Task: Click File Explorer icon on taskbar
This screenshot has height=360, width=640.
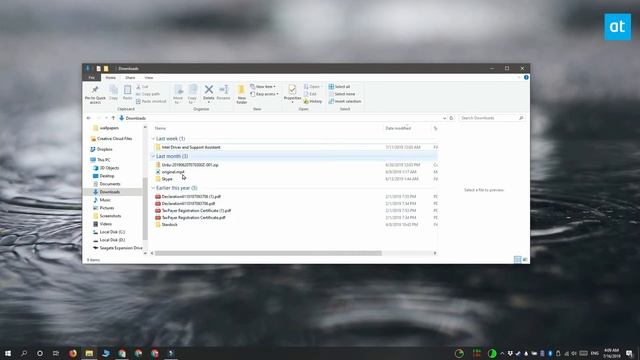Action: point(89,353)
